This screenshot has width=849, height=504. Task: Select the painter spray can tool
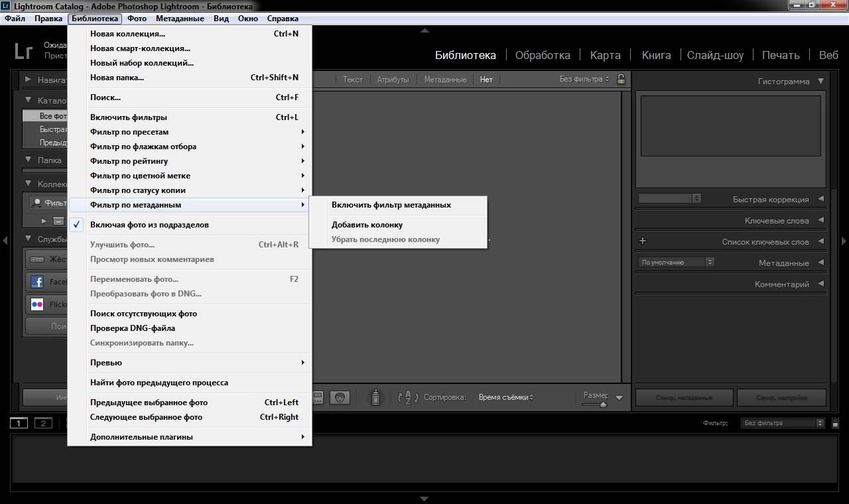coord(375,397)
